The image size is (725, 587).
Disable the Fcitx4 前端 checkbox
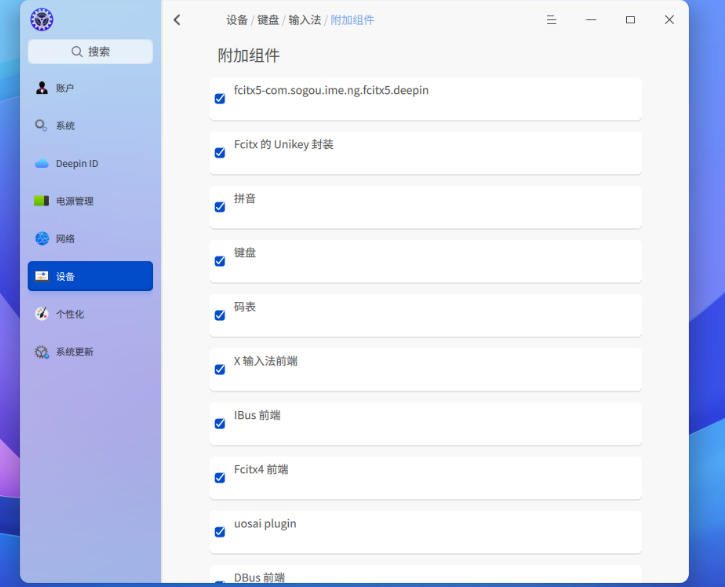[x=220, y=477]
